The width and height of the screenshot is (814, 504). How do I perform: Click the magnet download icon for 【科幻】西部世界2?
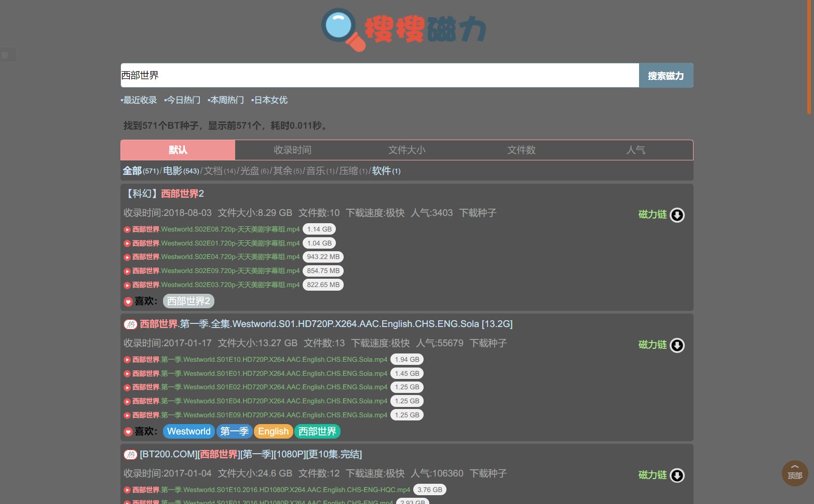click(677, 215)
